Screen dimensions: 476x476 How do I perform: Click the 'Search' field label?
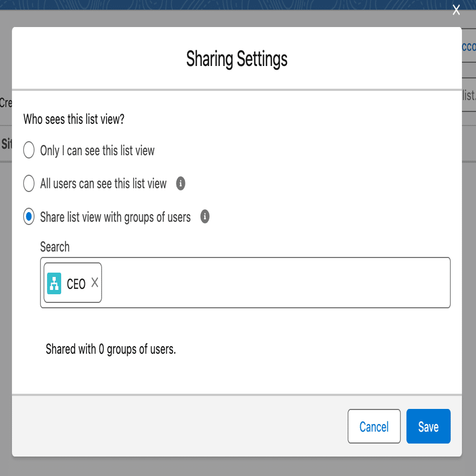[x=55, y=247]
